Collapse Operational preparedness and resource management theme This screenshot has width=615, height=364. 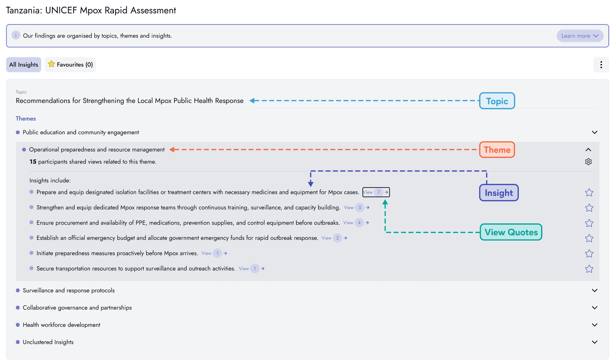click(x=588, y=150)
